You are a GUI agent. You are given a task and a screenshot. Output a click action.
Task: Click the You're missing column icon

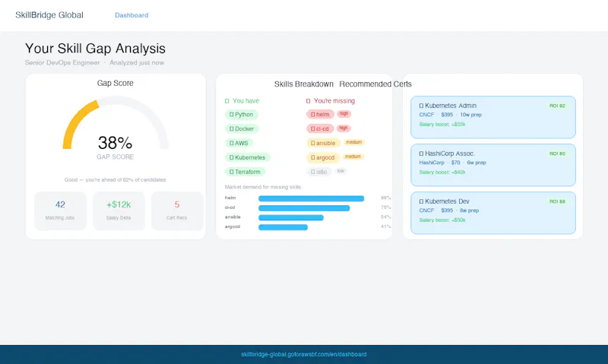[309, 101]
